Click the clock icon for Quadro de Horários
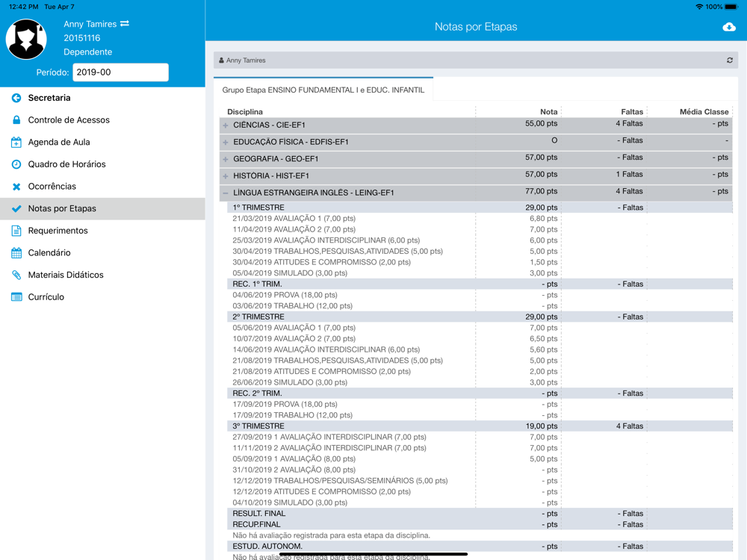 click(x=16, y=164)
